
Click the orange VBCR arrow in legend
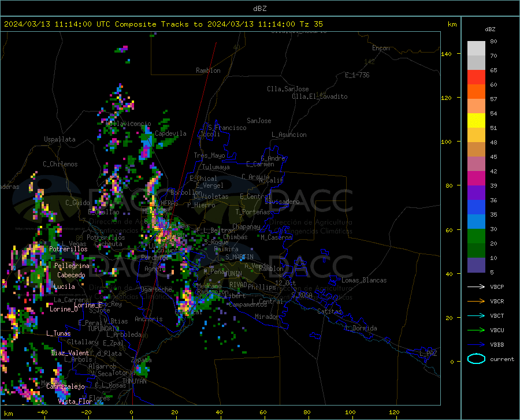[x=476, y=302]
